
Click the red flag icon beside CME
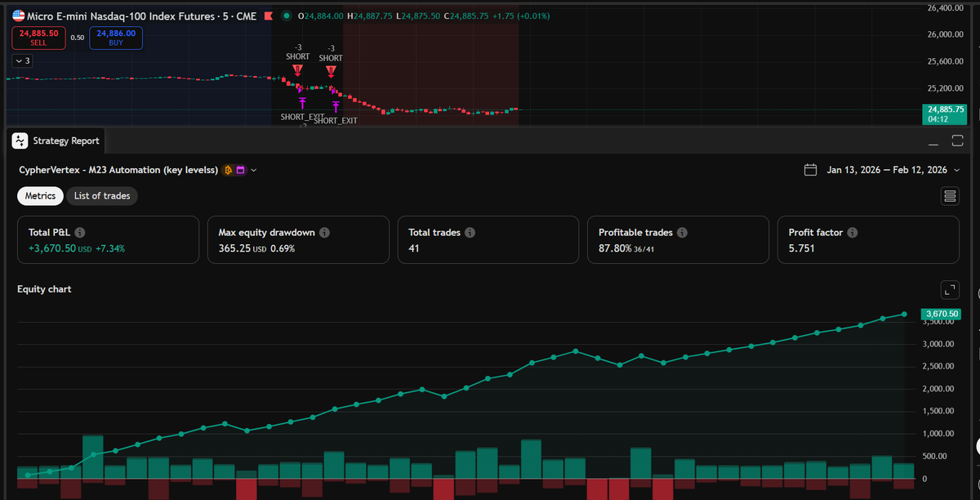(267, 16)
